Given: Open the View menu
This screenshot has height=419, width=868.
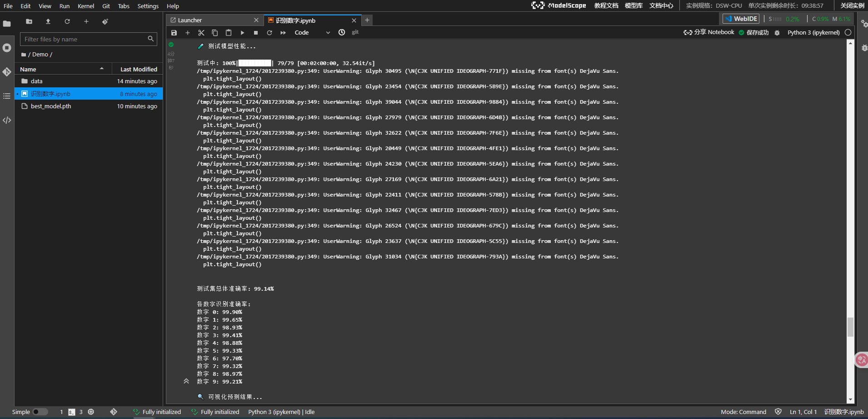Looking at the screenshot, I should click(45, 6).
